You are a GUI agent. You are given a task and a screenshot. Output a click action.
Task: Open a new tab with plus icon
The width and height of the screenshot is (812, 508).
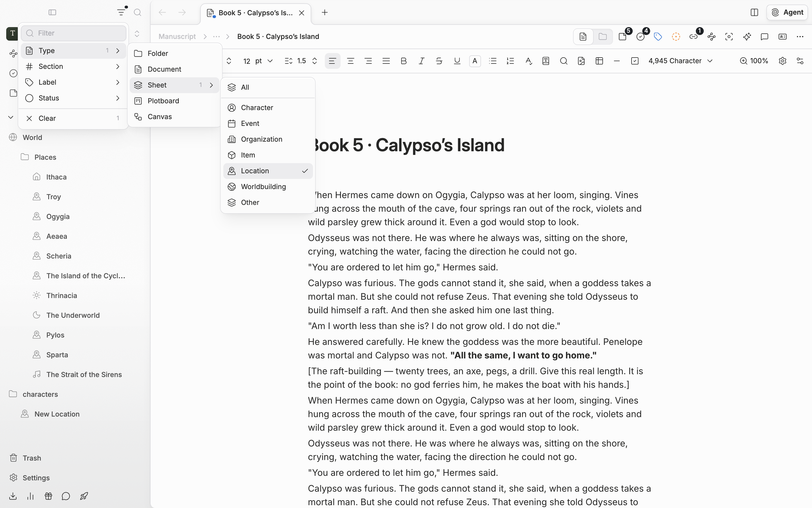(325, 12)
